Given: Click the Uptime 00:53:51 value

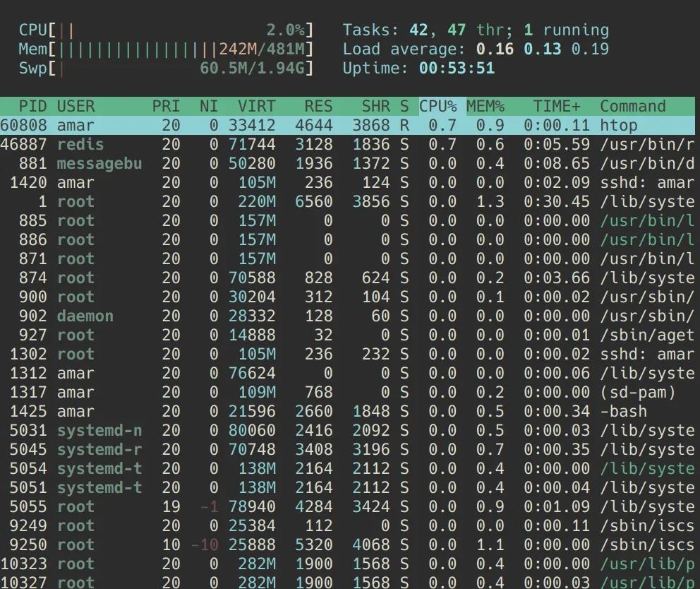Looking at the screenshot, I should [x=457, y=69].
